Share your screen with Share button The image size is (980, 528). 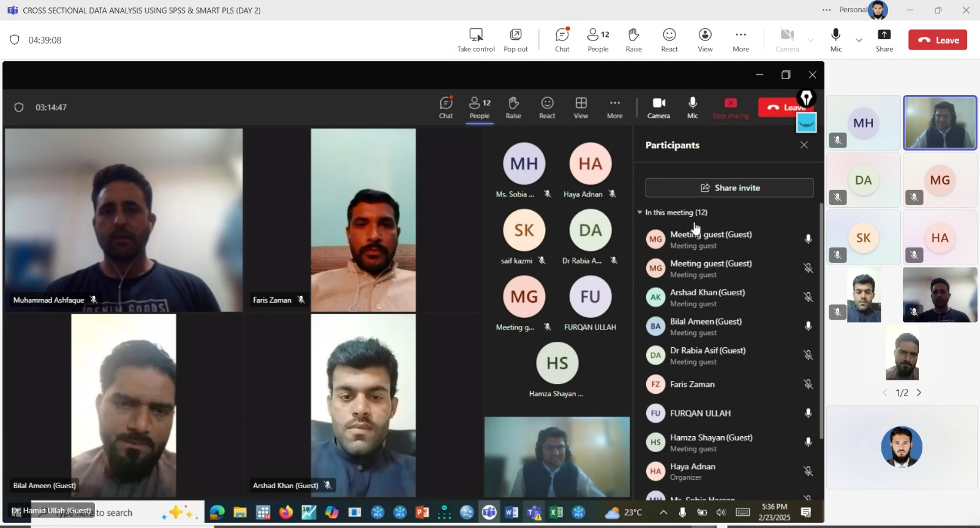pyautogui.click(x=884, y=40)
